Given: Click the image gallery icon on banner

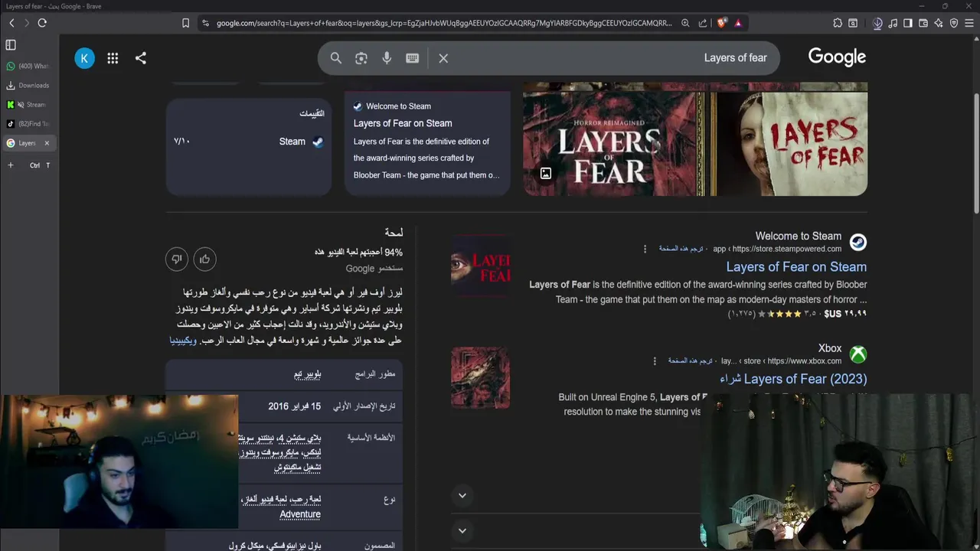Looking at the screenshot, I should click(x=546, y=174).
